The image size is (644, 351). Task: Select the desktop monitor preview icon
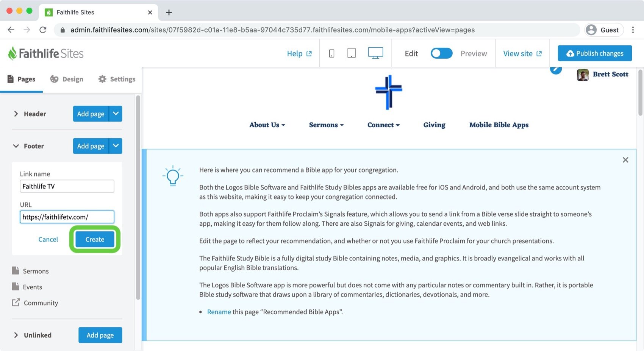pyautogui.click(x=375, y=53)
